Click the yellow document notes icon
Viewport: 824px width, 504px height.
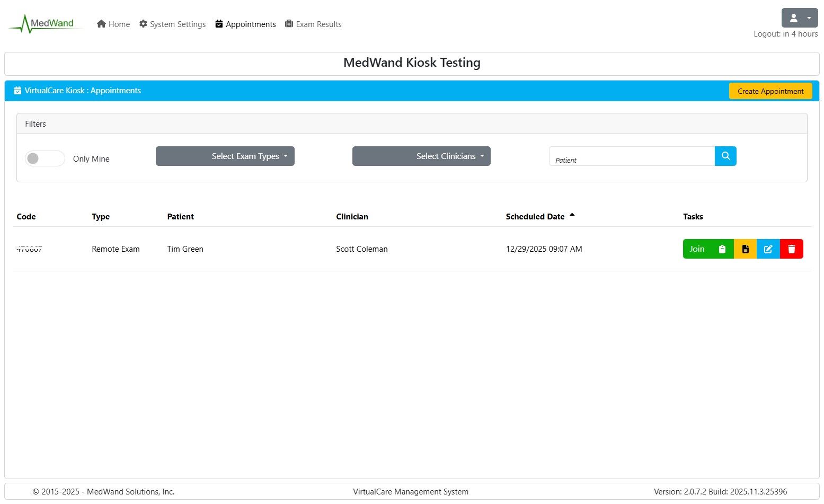pyautogui.click(x=745, y=249)
